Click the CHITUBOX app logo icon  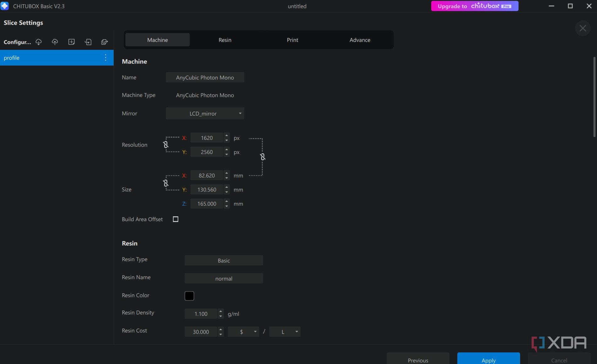point(5,6)
